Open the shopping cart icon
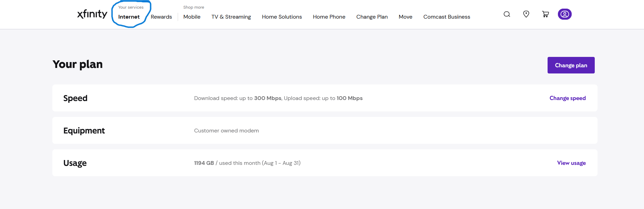The height and width of the screenshot is (209, 644). point(545,14)
